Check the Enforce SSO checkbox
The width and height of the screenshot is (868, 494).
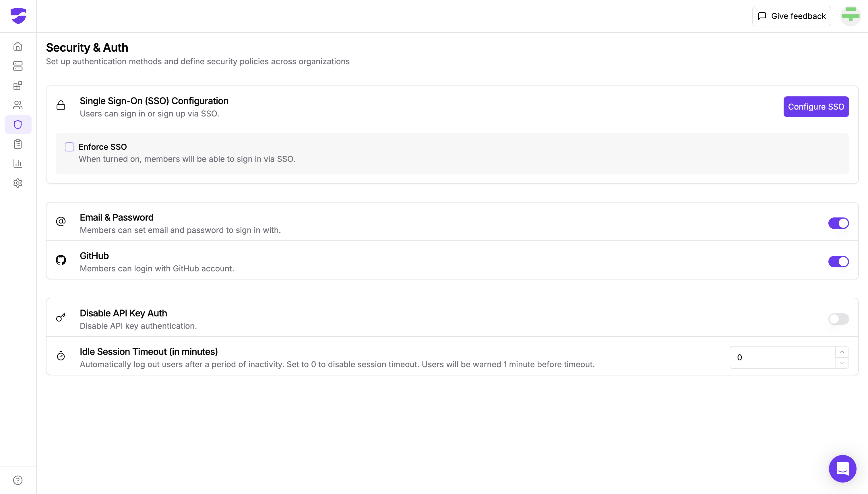click(69, 147)
